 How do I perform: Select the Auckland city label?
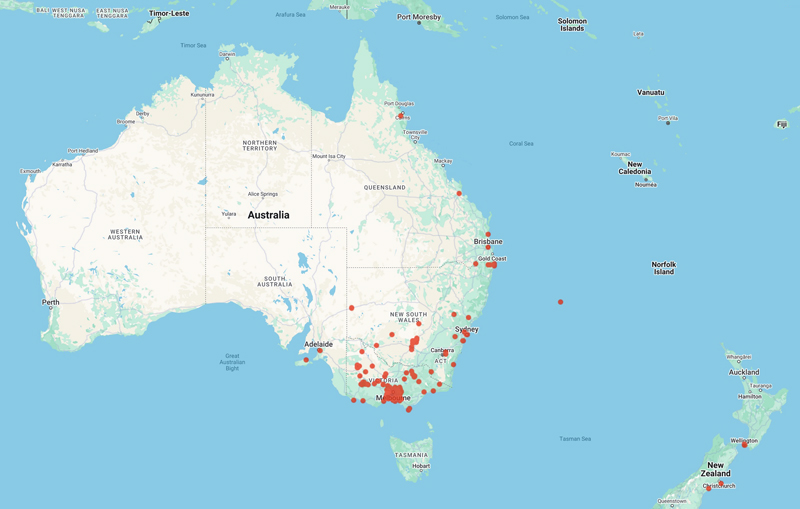(x=743, y=372)
